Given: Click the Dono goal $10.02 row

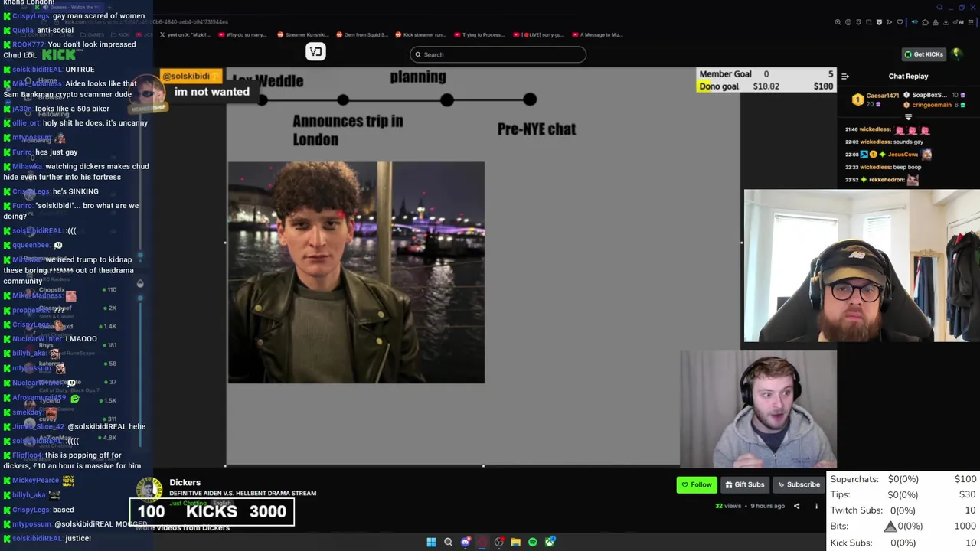Looking at the screenshot, I should [x=765, y=86].
